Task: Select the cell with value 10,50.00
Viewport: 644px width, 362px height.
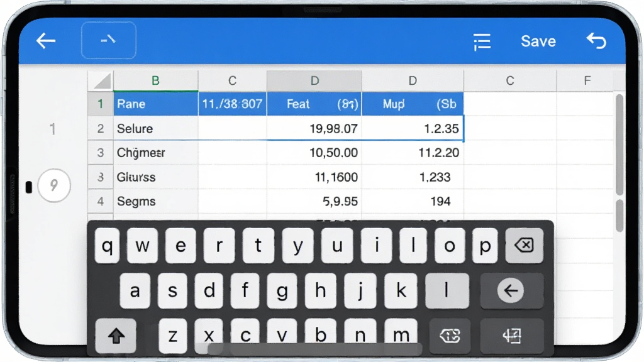Action: pyautogui.click(x=314, y=153)
